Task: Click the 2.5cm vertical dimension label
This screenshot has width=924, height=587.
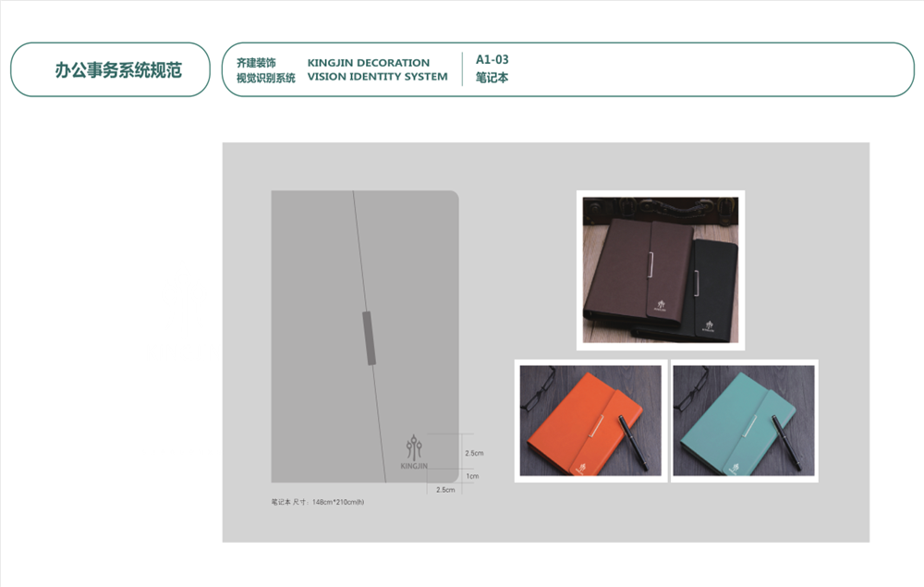Action: click(474, 453)
